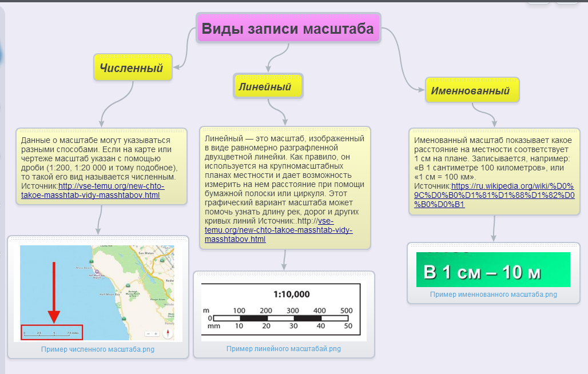This screenshot has width=588, height=374.
Task: Click text '«1 см = 100 км».'
Action: pyautogui.click(x=445, y=177)
